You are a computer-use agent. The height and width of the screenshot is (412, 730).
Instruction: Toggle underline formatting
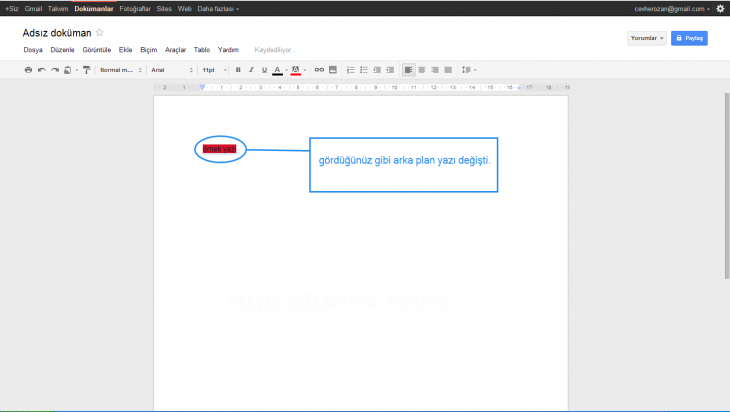[x=264, y=70]
